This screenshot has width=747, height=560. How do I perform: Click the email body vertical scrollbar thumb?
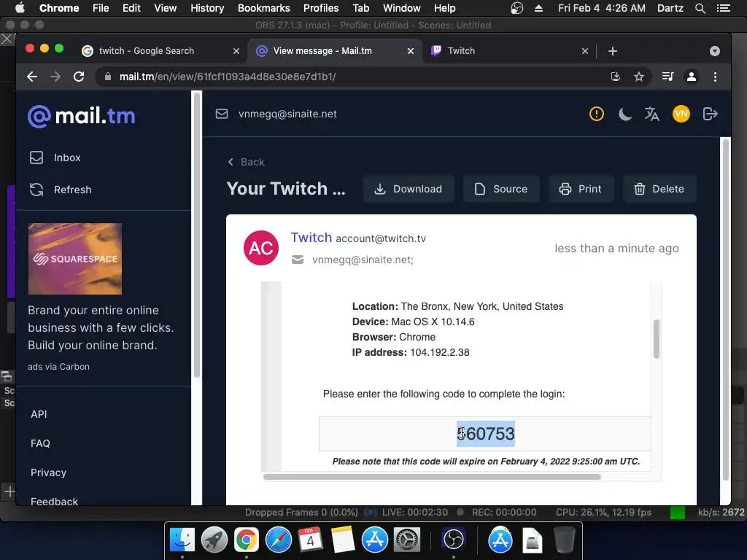point(657,338)
